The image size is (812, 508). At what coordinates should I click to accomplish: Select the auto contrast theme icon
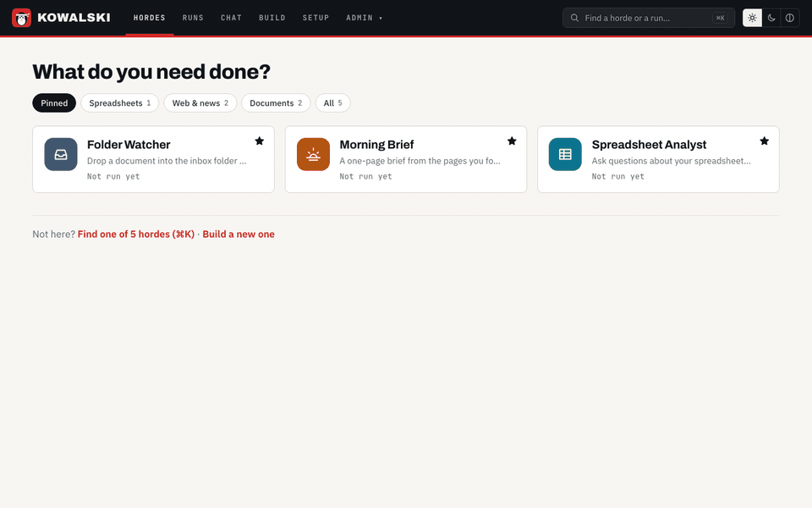[790, 18]
